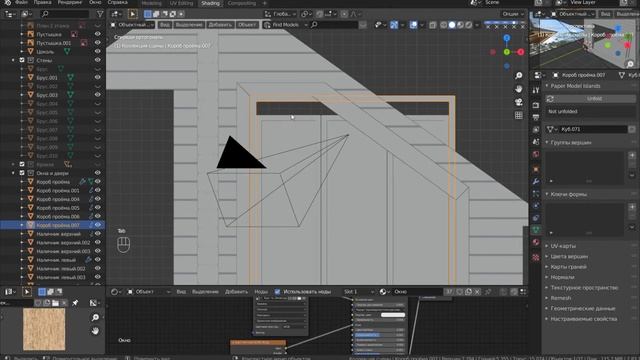Toggle the Стены collection checkbox
The height and width of the screenshot is (360, 640).
tap(22, 60)
